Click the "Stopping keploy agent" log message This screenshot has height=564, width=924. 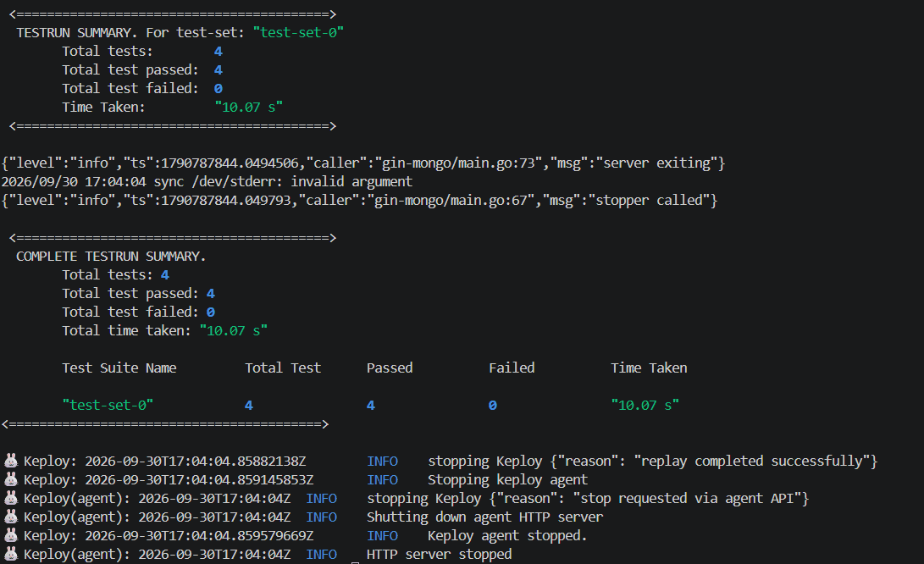[x=507, y=479]
